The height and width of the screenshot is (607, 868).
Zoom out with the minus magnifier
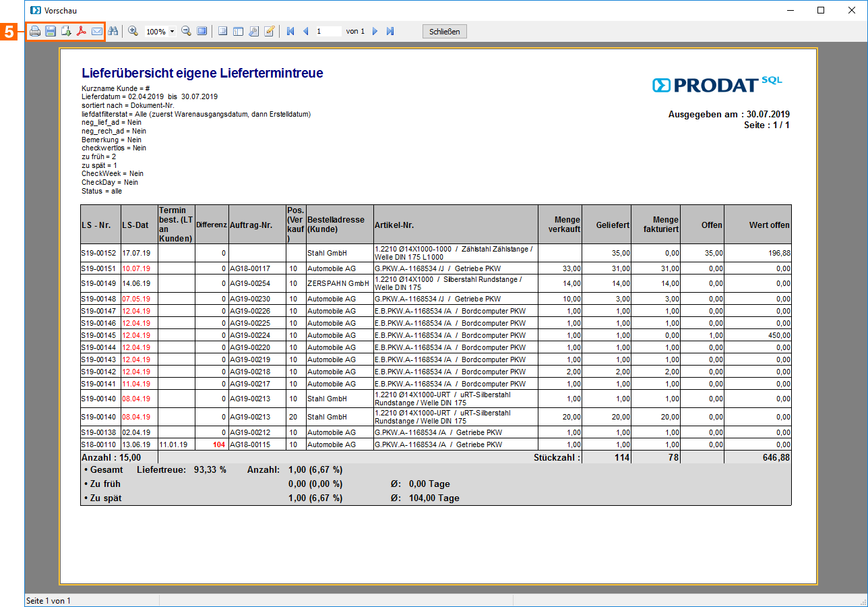pos(187,31)
